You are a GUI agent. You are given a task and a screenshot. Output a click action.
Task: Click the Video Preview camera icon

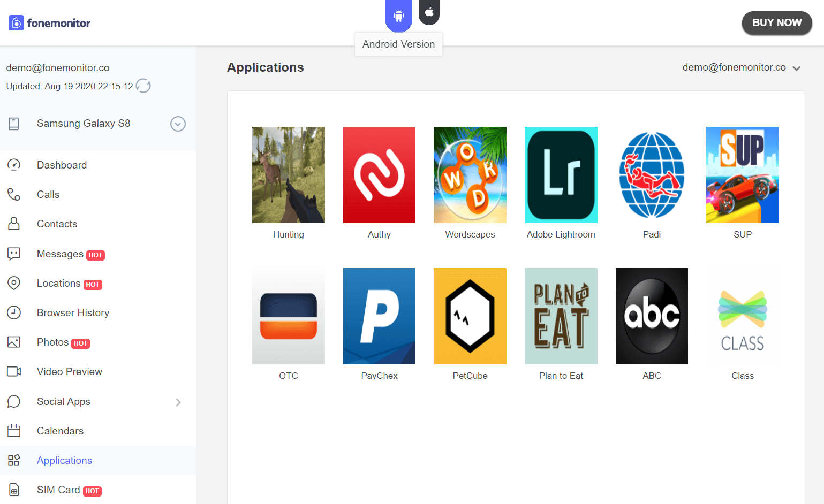click(14, 371)
